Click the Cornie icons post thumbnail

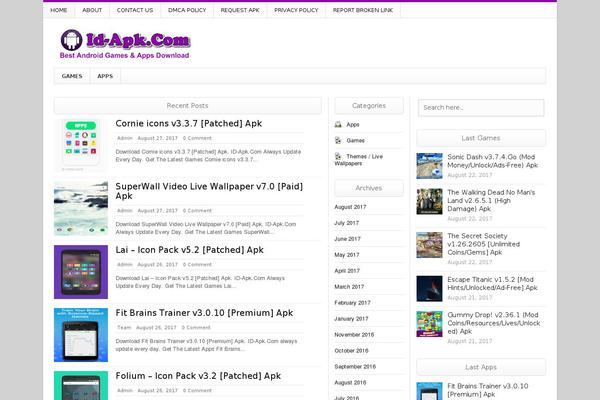(81, 145)
